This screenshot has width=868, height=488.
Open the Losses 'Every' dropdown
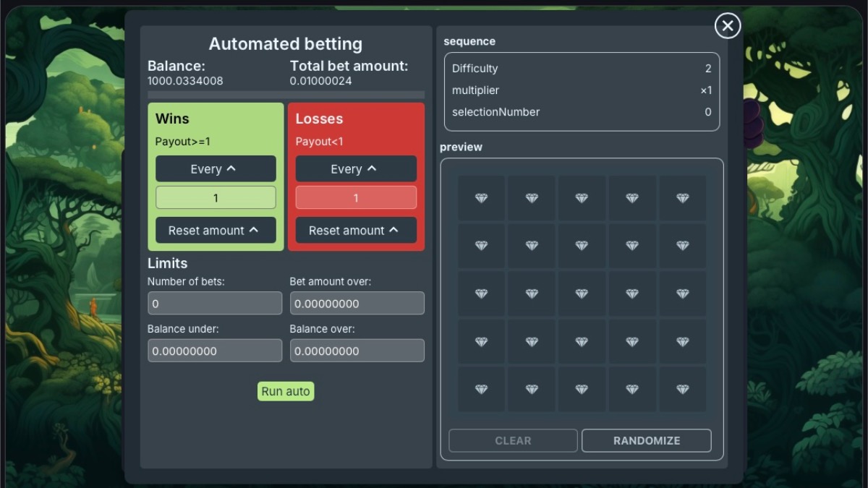coord(356,168)
